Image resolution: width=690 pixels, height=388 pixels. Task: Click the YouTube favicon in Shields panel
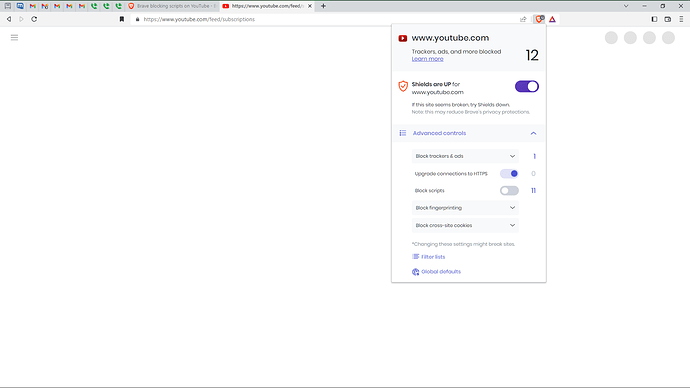pyautogui.click(x=403, y=38)
